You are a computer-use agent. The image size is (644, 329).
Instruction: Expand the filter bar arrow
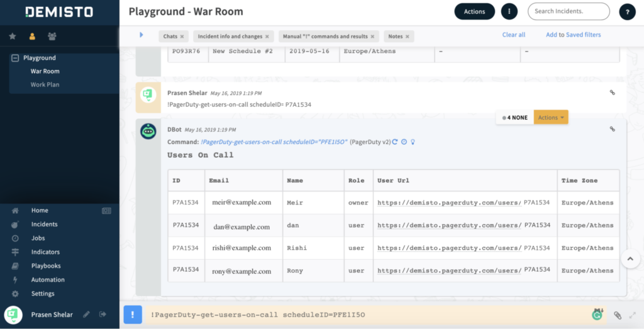pyautogui.click(x=142, y=35)
